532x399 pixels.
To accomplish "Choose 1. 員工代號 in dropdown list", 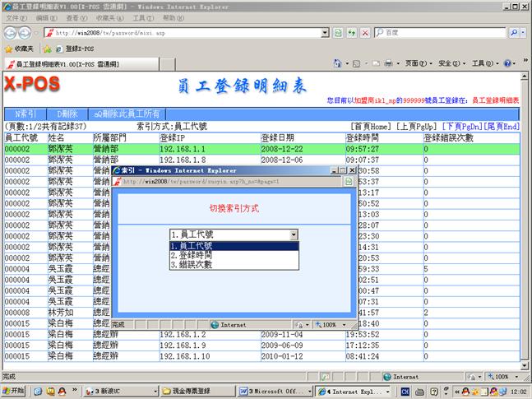I will [x=191, y=246].
